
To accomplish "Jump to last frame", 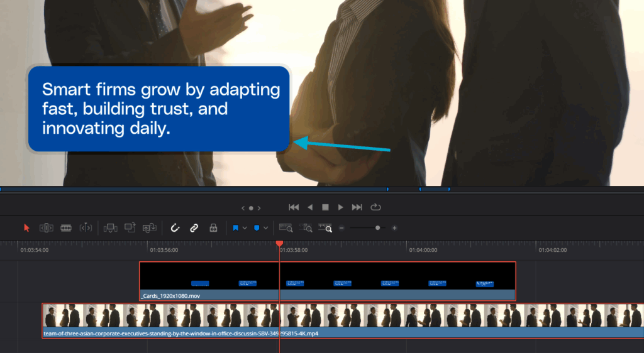I will pyautogui.click(x=357, y=207).
